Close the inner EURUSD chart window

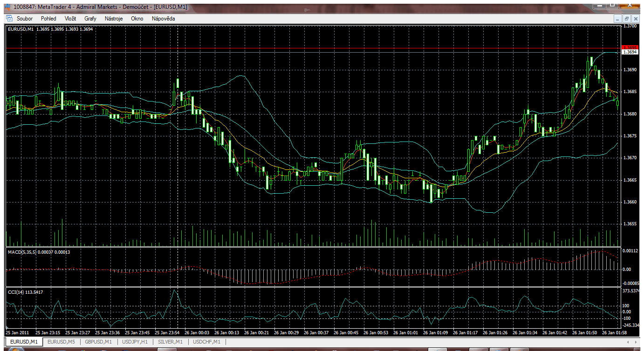[x=636, y=19]
